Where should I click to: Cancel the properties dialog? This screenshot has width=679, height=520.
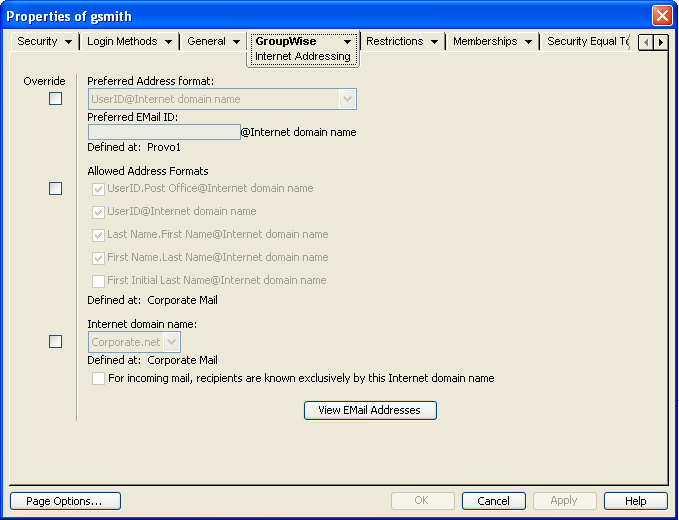pyautogui.click(x=494, y=501)
